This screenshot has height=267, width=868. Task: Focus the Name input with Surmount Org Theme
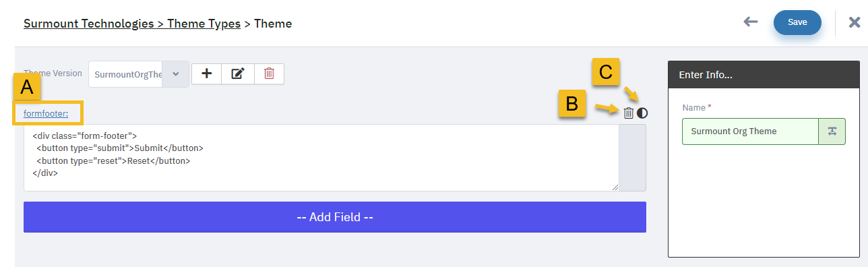(750, 131)
